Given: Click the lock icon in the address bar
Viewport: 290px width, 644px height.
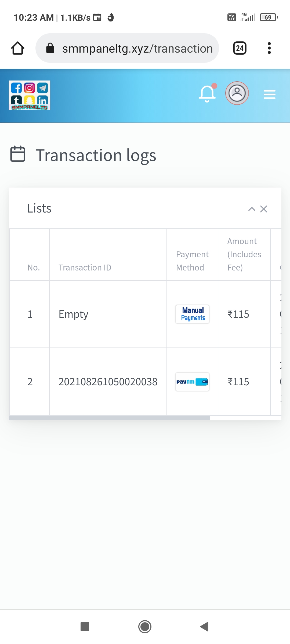Looking at the screenshot, I should click(x=50, y=48).
